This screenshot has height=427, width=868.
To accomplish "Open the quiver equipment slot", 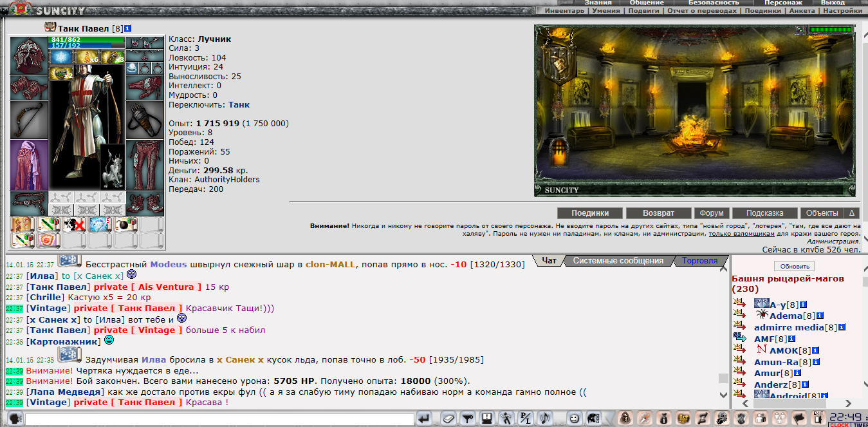I will coord(145,120).
